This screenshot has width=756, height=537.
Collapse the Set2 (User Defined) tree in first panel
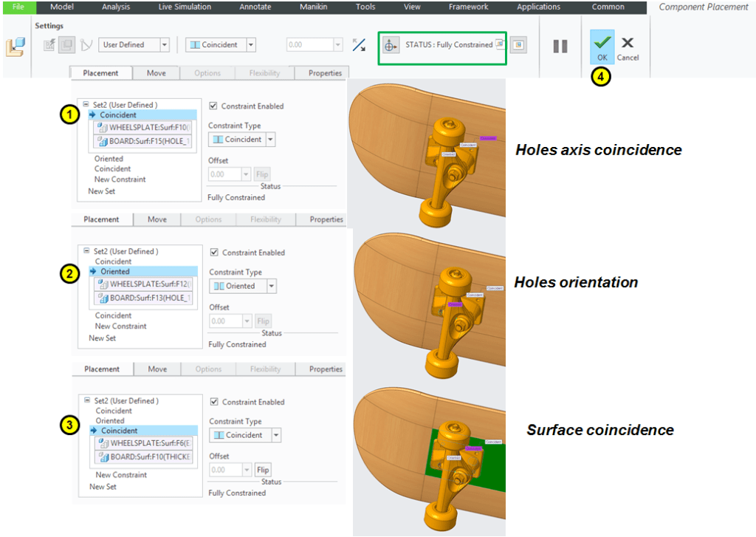pos(86,105)
